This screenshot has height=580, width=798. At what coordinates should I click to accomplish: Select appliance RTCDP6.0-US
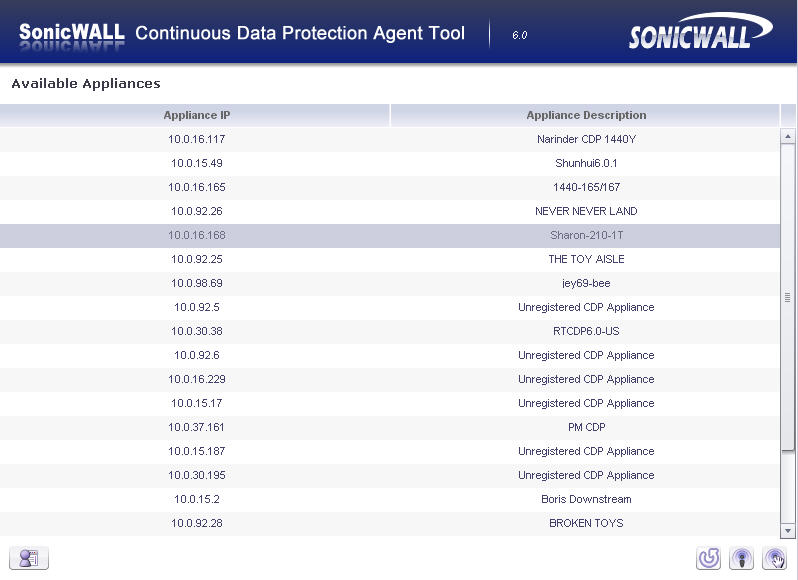(x=390, y=331)
